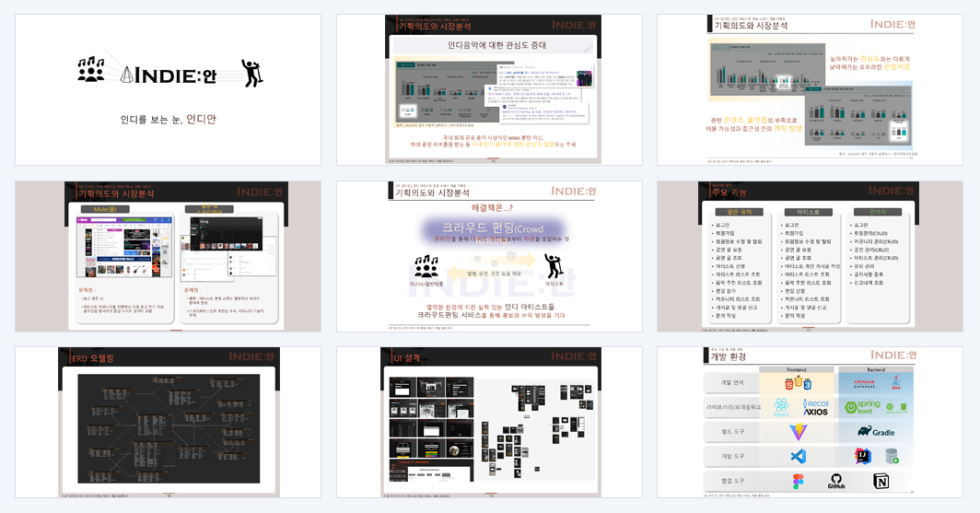Click the Gradle elephant logo
980x513 pixels.
[876, 432]
